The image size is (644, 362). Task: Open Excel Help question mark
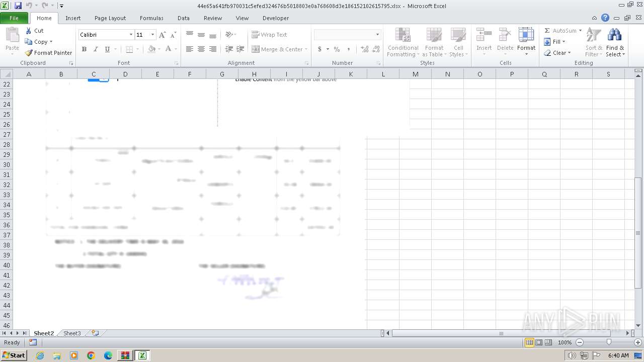pos(605,18)
